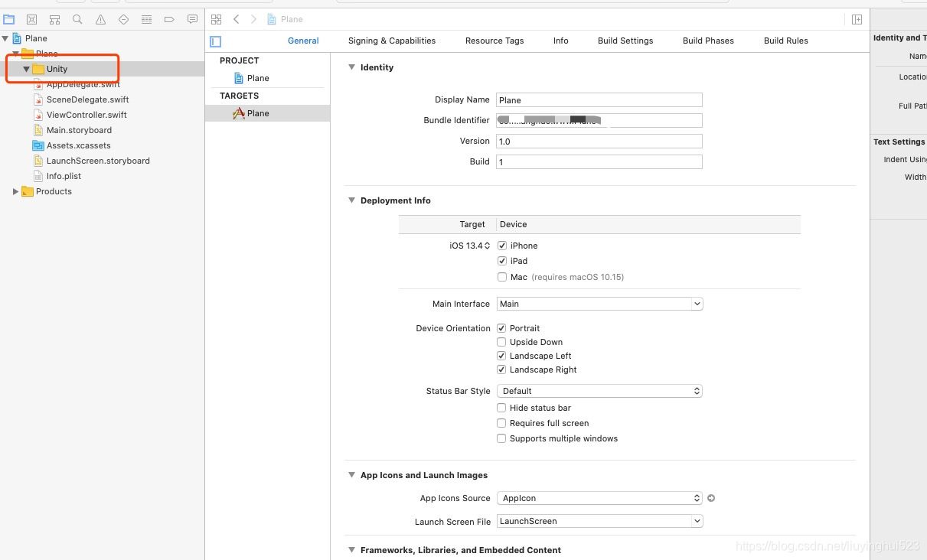
Task: Enable the Requires full screen checkbox
Action: tap(502, 423)
